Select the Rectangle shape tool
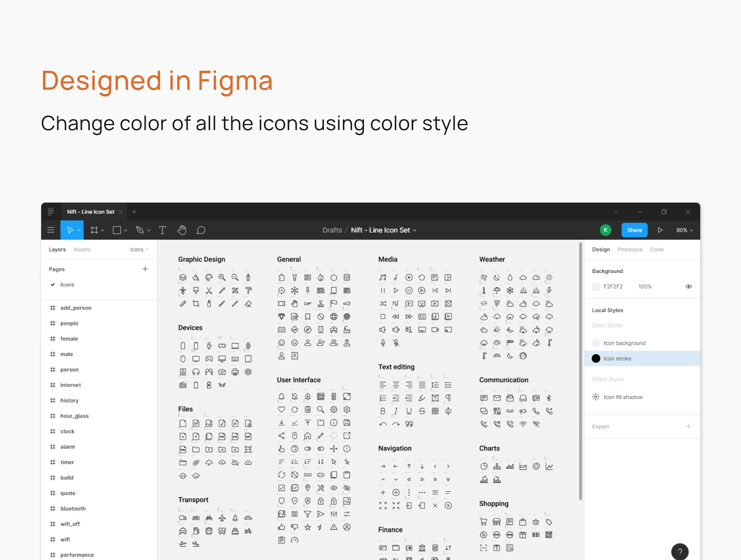Screen dimensions: 741x560 click(x=117, y=230)
